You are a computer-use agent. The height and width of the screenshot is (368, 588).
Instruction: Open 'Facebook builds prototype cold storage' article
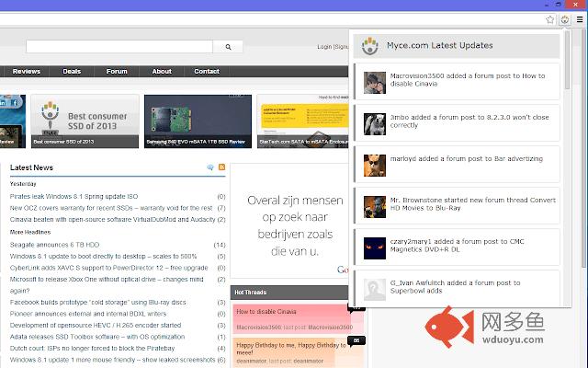98,303
